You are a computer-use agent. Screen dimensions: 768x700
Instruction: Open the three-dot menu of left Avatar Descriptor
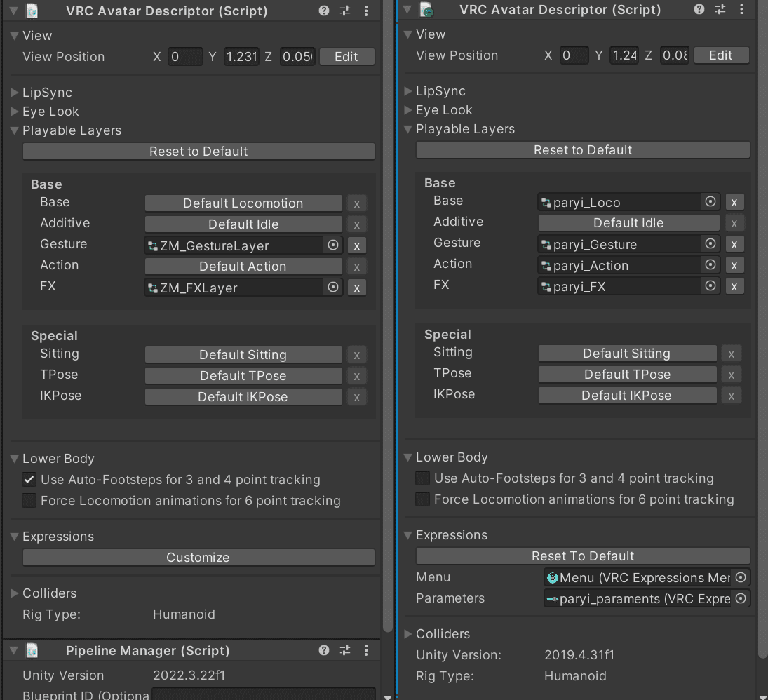coord(366,11)
